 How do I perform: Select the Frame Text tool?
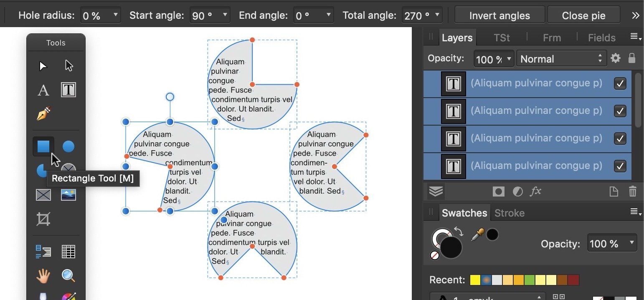point(68,90)
